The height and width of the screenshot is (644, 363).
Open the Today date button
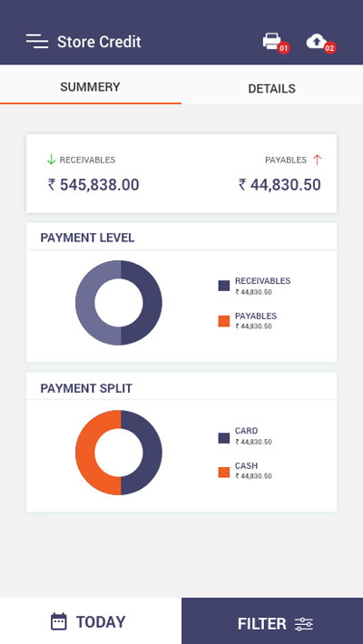[x=91, y=621]
